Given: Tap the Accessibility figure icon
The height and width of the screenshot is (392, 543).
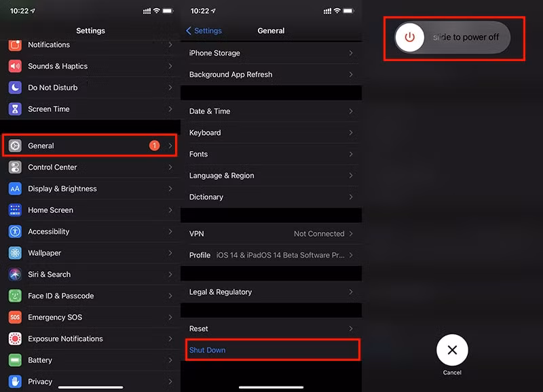Looking at the screenshot, I should point(15,231).
